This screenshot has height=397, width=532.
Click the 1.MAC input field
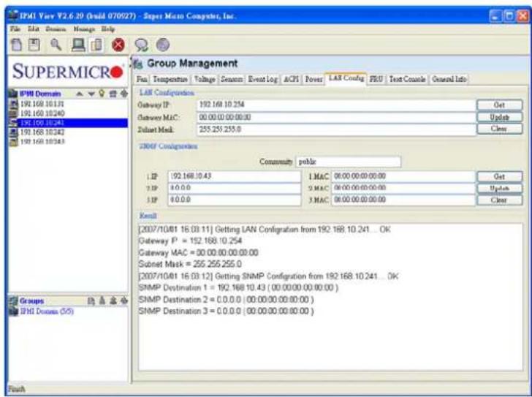point(403,176)
